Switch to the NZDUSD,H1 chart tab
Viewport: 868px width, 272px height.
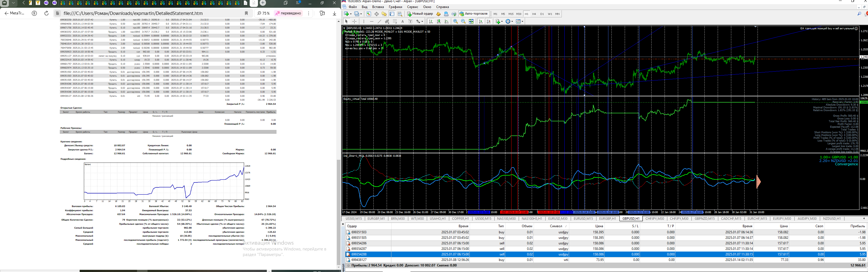click(x=832, y=218)
